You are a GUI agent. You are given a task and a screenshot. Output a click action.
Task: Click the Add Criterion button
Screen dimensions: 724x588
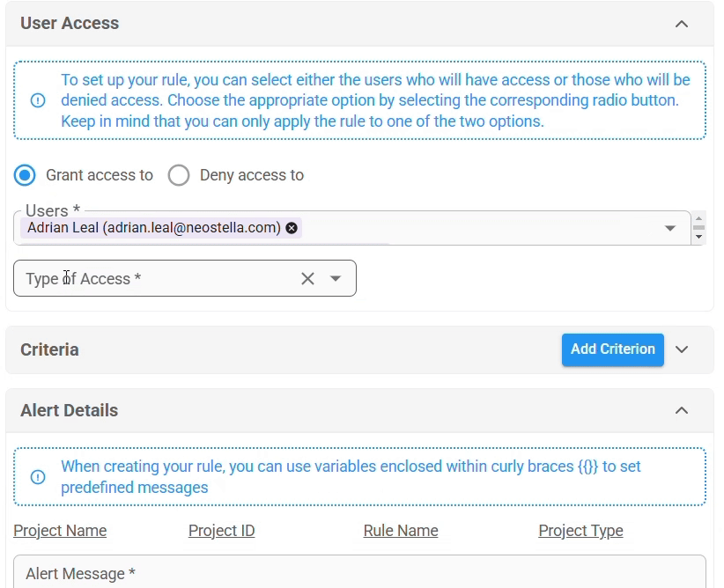tap(613, 349)
